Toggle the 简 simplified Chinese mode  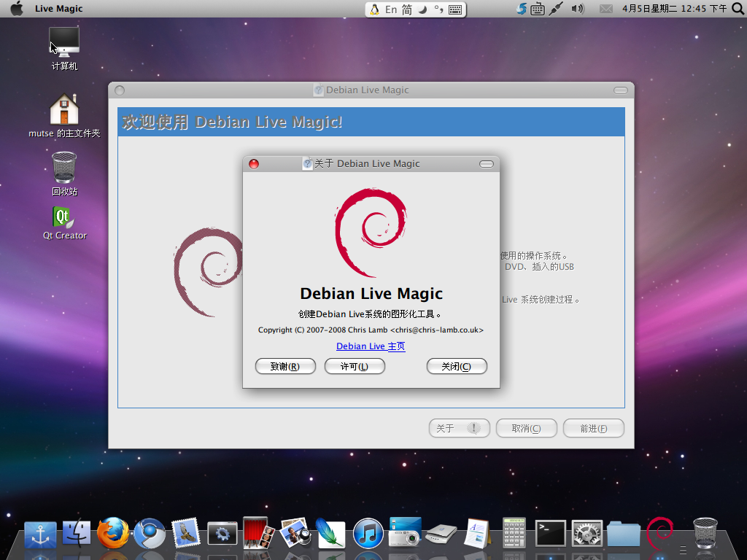pyautogui.click(x=406, y=9)
